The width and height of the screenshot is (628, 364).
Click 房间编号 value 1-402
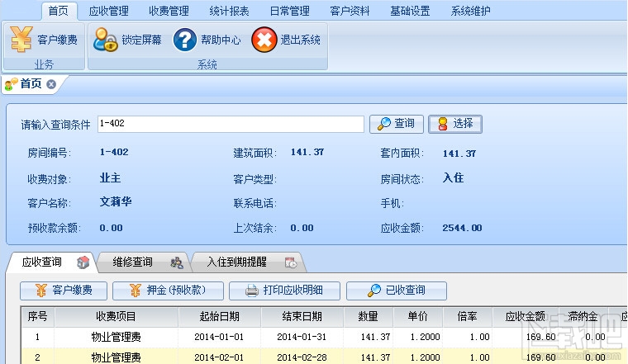coord(114,152)
